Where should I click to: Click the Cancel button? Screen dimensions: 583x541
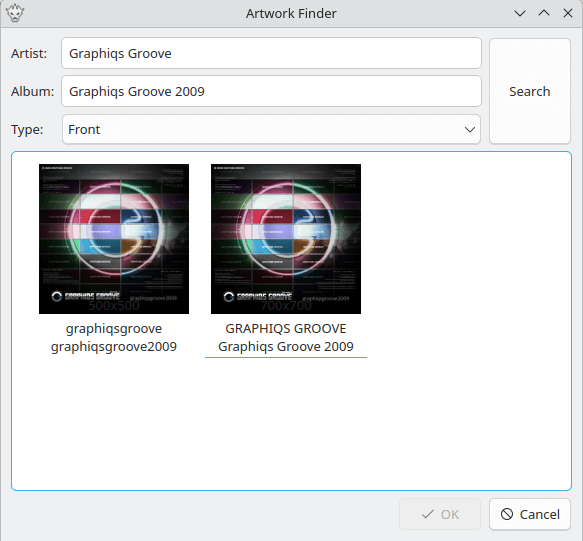(x=530, y=515)
